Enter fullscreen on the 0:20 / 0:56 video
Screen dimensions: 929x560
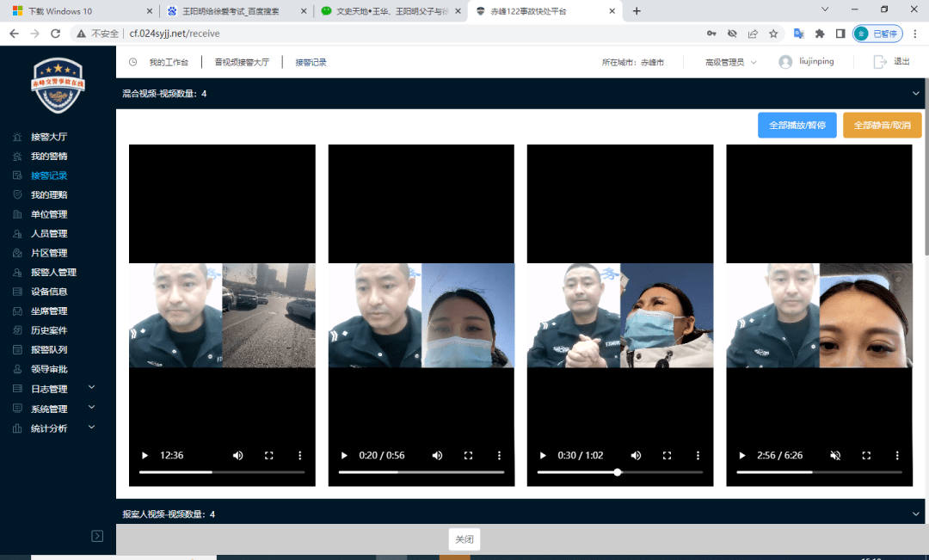point(468,456)
